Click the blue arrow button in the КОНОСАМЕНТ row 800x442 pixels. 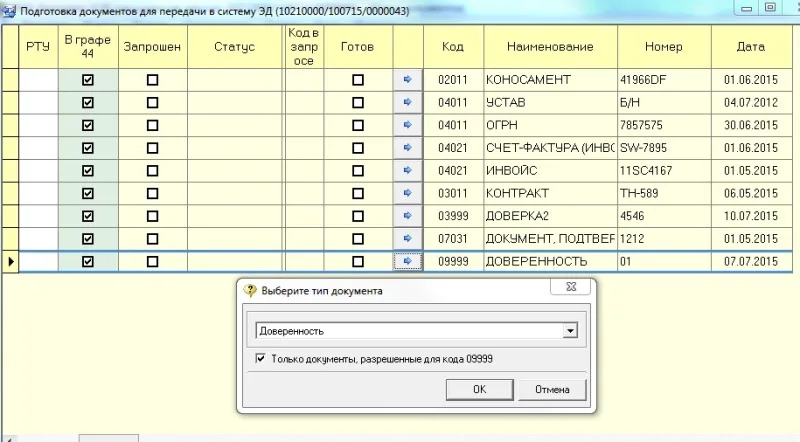point(408,80)
